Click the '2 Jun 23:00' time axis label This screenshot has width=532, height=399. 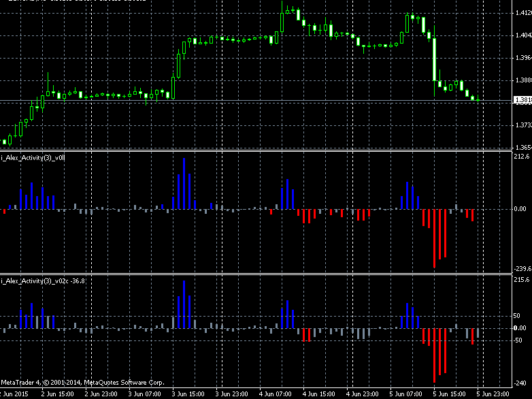tap(101, 394)
